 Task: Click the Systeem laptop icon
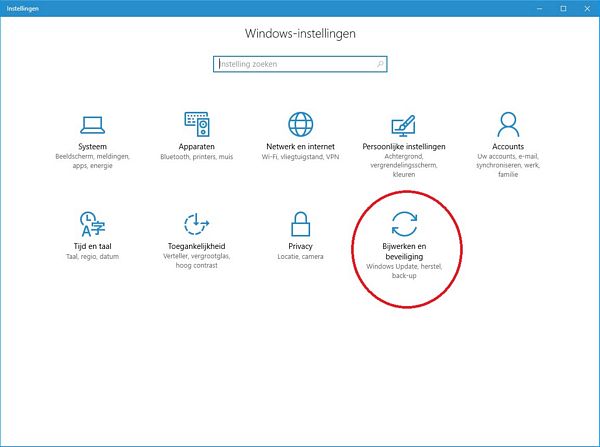coord(92,124)
